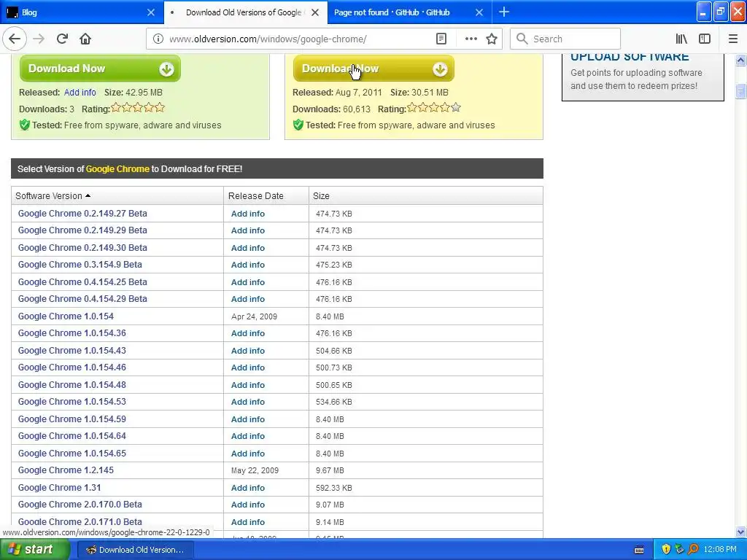Click the Google Chrome link in header bar
The height and width of the screenshot is (560, 747).
[x=117, y=169]
